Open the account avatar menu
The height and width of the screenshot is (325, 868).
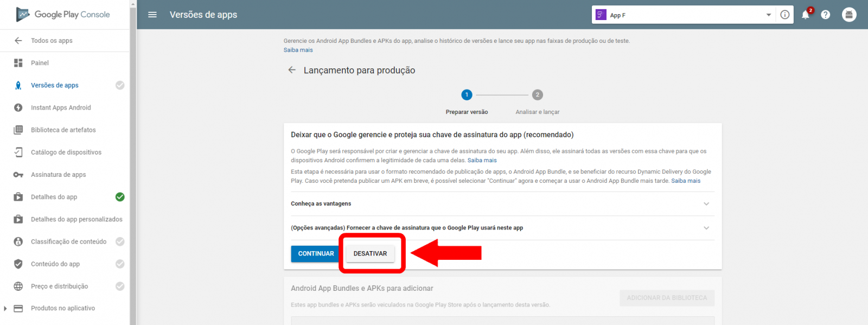click(849, 15)
